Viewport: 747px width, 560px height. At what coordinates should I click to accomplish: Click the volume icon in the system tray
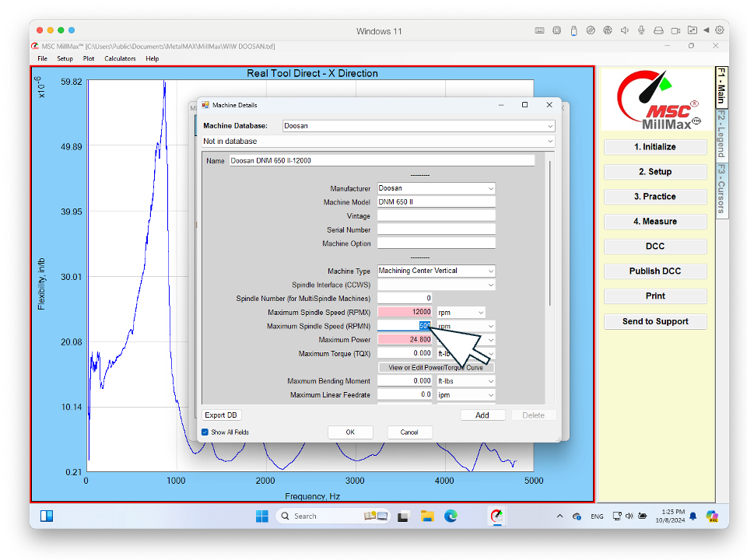coord(629,516)
